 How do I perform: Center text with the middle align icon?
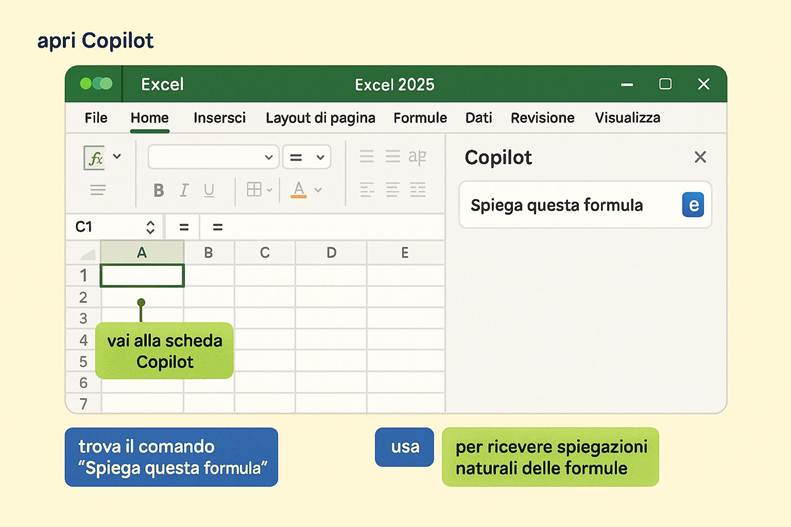(x=392, y=190)
